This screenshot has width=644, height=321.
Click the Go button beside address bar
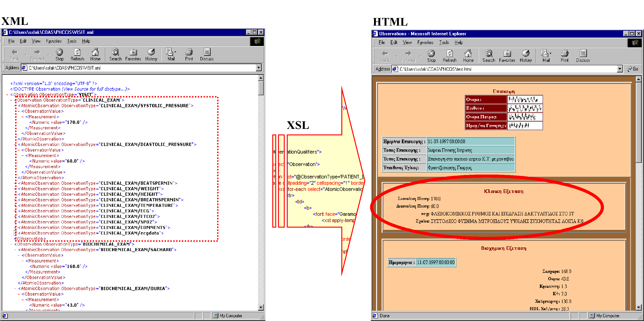tap(633, 69)
